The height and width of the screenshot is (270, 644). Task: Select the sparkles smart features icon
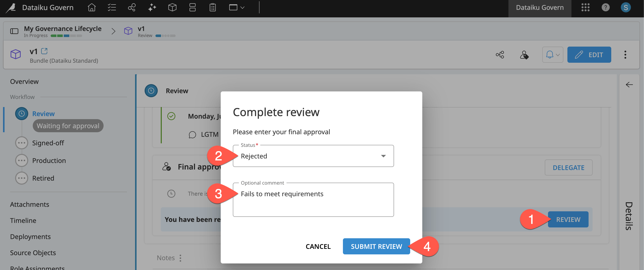pos(152,7)
